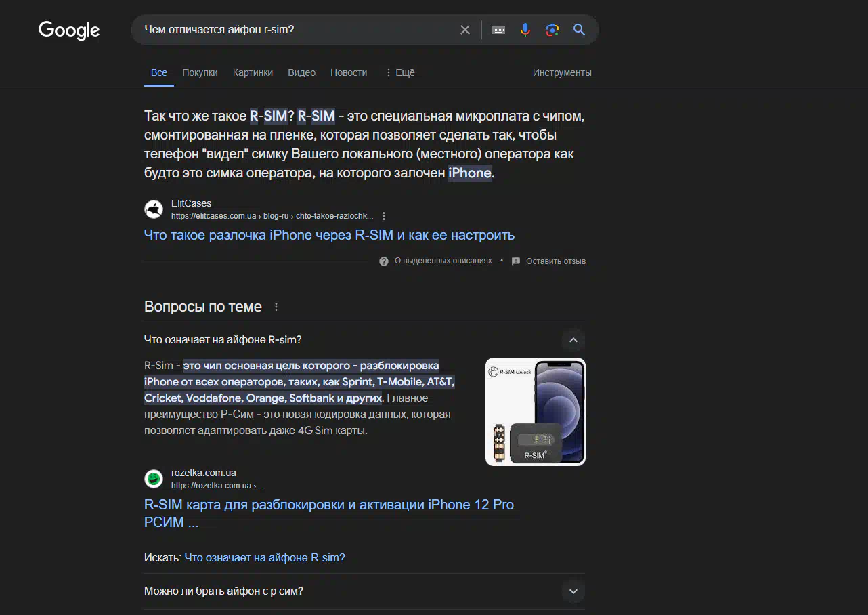
Task: Switch to the Новости tab
Action: point(349,72)
